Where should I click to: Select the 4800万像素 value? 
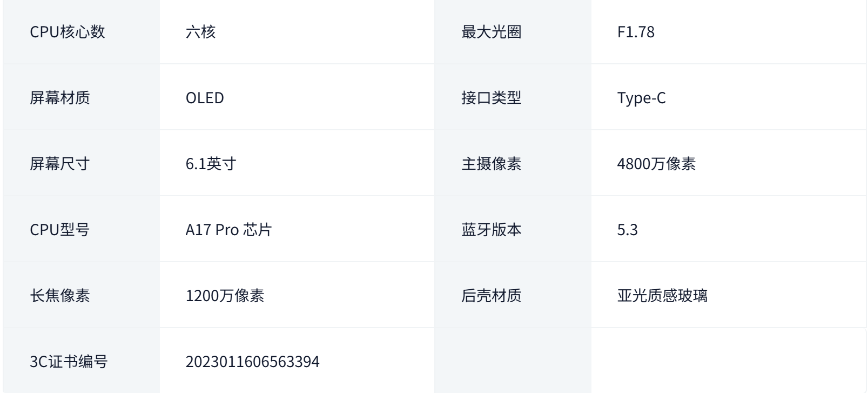(656, 164)
